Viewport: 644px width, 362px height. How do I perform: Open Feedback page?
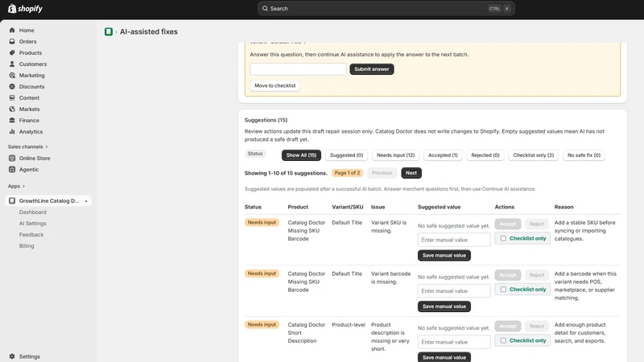click(31, 235)
